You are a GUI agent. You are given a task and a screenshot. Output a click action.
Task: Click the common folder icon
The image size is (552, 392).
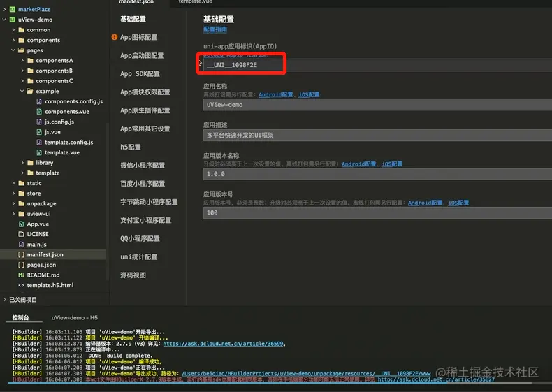point(21,29)
